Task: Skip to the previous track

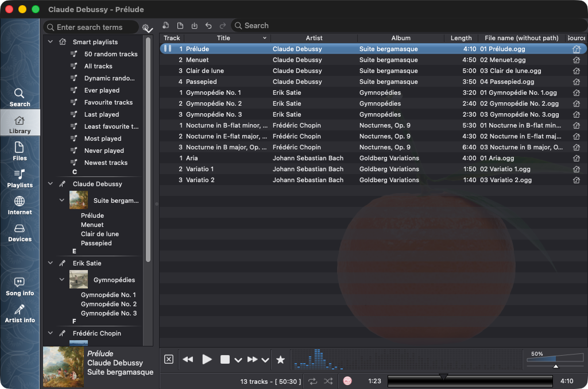Action: pos(188,359)
